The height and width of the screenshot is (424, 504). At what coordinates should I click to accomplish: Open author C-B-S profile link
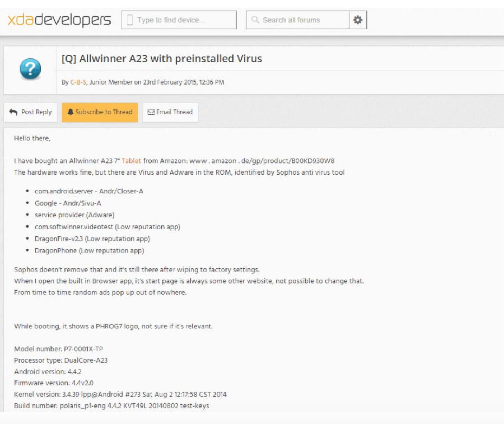tap(78, 82)
